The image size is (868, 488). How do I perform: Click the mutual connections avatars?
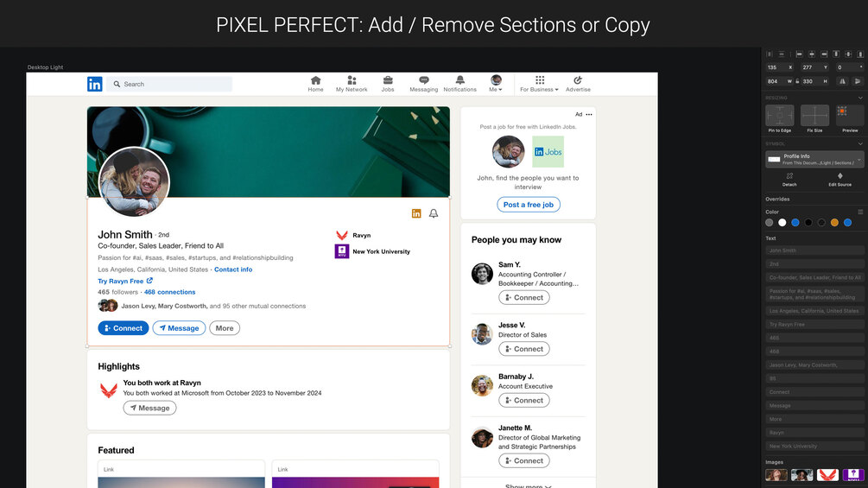coord(108,306)
